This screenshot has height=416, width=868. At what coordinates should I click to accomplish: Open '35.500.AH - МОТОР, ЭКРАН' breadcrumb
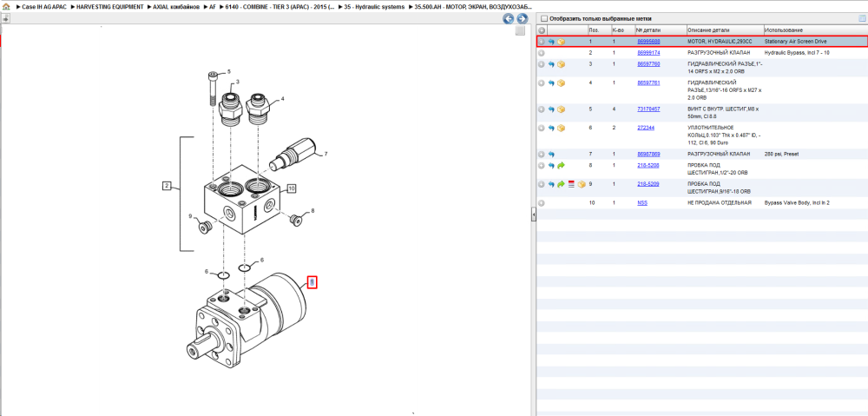pos(473,7)
